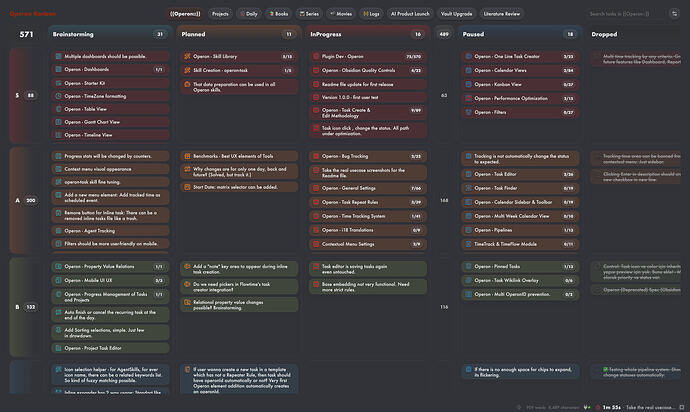The height and width of the screenshot is (412, 690).
Task: Click the Planned column header
Action: [239, 34]
